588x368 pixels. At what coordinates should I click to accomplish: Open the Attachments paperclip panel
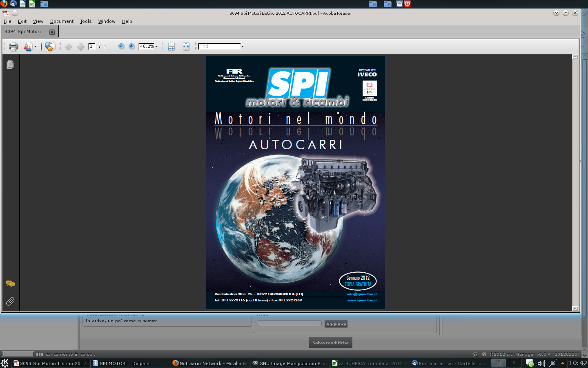pos(10,301)
